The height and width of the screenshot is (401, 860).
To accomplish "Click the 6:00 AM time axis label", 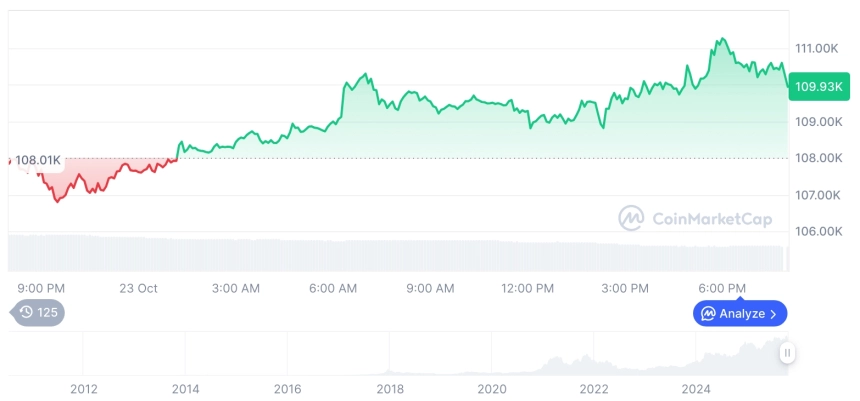I will point(333,288).
